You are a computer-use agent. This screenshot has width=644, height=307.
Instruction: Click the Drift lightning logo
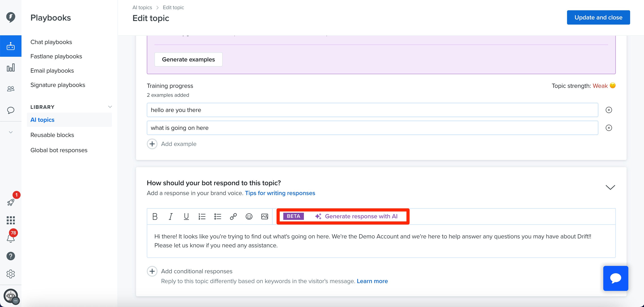[x=11, y=17]
